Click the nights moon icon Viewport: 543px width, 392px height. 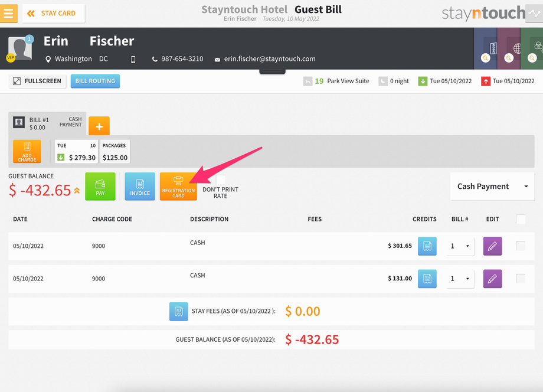point(382,81)
